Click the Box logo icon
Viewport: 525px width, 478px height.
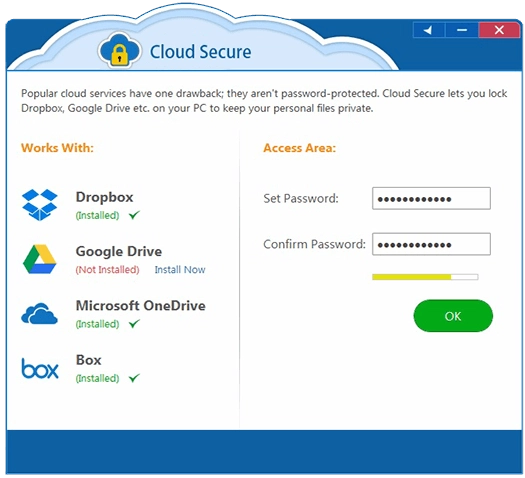pos(40,369)
